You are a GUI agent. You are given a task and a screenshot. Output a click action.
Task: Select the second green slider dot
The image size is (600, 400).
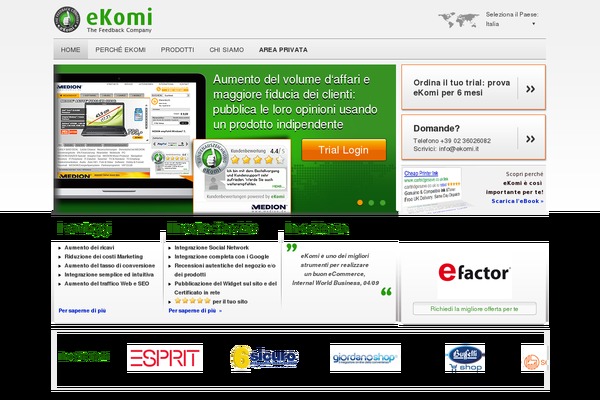click(x=371, y=202)
